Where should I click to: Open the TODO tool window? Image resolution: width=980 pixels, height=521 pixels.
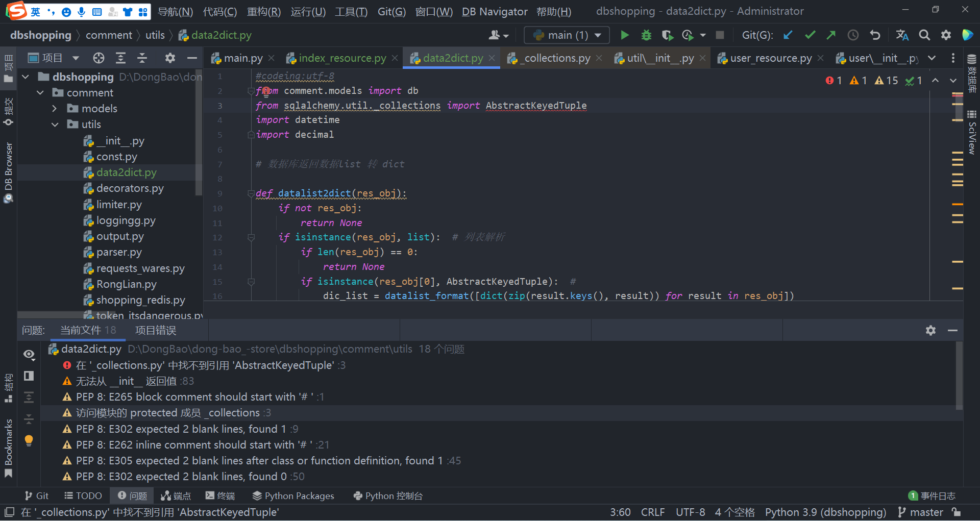tap(83, 496)
